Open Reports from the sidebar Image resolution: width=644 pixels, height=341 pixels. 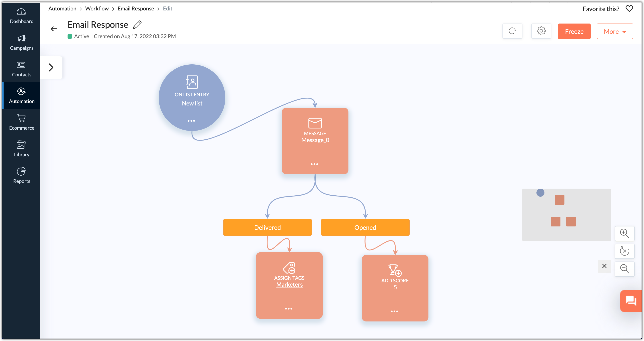pyautogui.click(x=22, y=176)
